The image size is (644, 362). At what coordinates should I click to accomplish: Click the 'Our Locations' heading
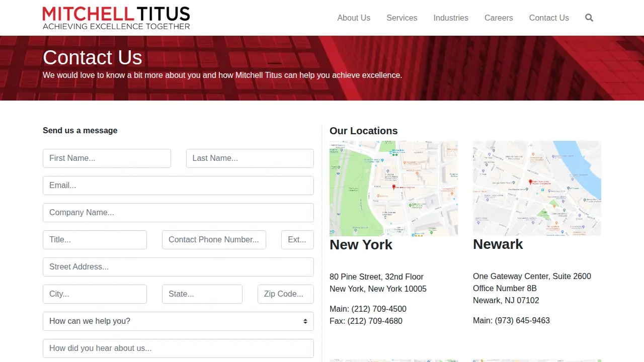click(x=363, y=131)
